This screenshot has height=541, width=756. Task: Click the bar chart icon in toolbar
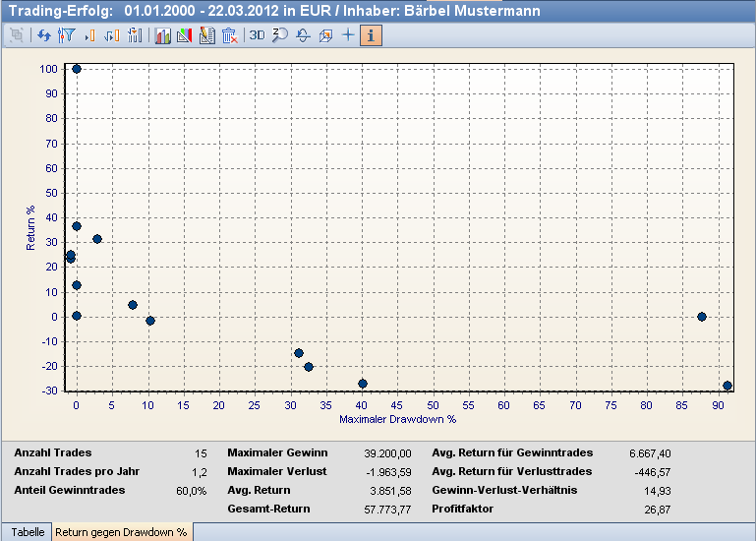pos(162,35)
